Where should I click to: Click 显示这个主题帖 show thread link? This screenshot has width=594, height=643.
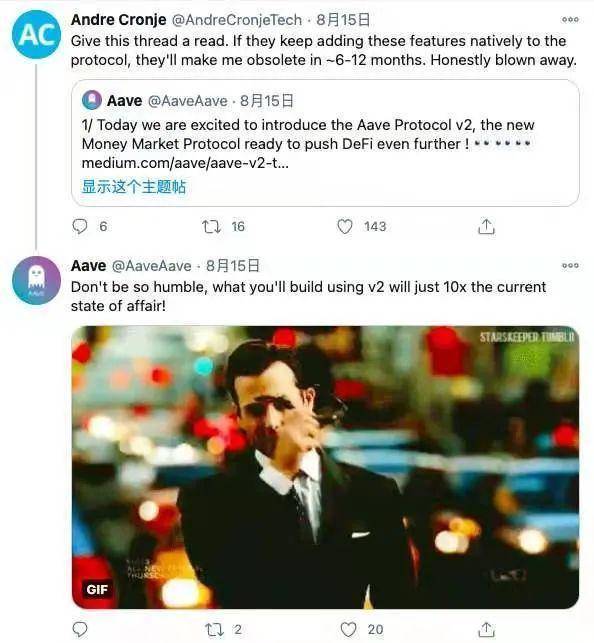pos(134,187)
